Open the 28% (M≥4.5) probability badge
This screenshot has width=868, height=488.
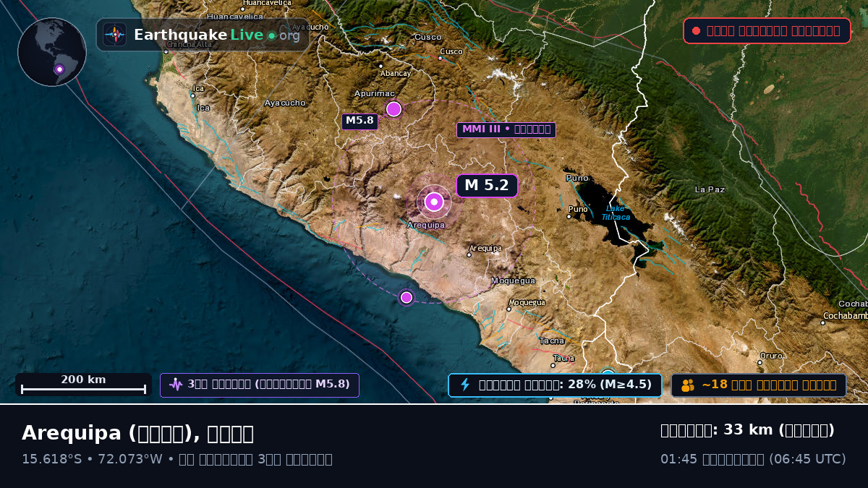click(x=555, y=385)
